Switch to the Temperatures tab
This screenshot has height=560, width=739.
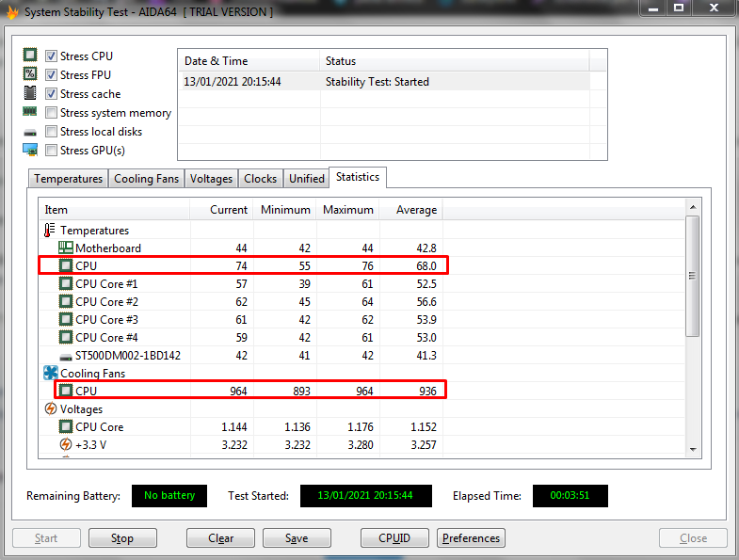[x=69, y=179]
